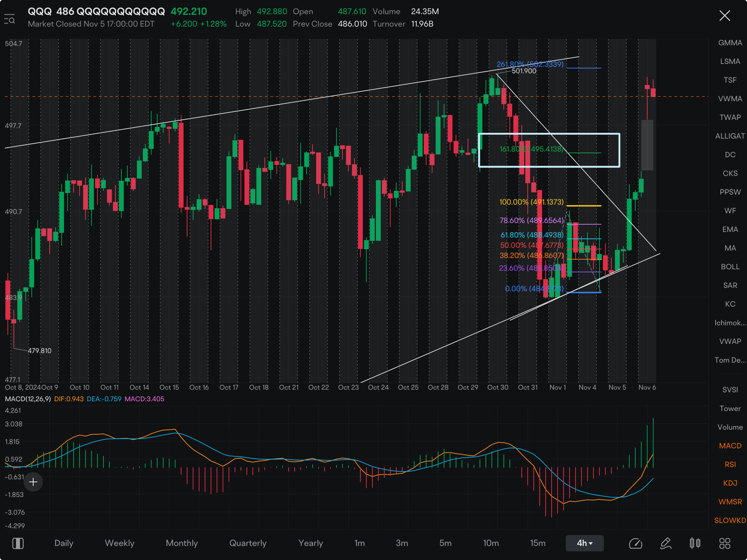This screenshot has height=560, width=747.
Task: Open MACD(12,26,9) indicator settings label
Action: (28, 399)
